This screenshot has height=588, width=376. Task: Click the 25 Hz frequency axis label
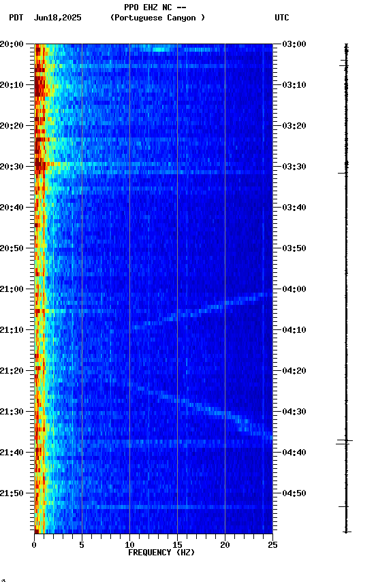272,545
